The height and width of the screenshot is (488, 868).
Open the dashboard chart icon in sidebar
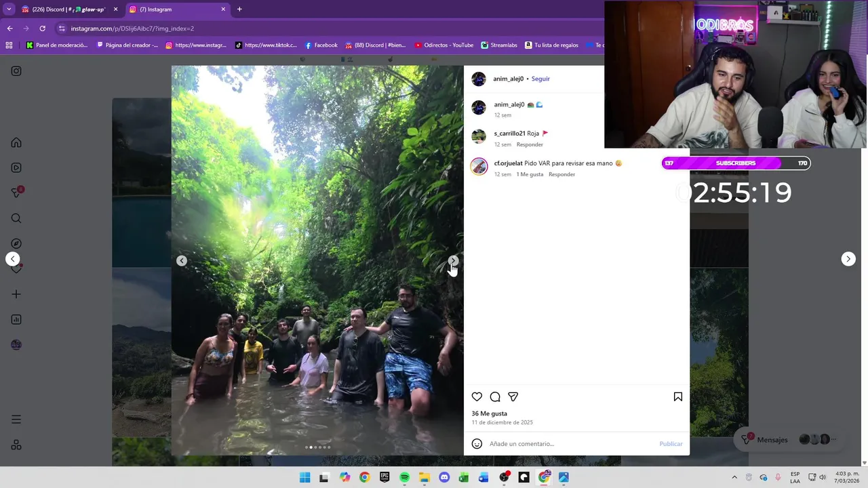click(x=16, y=319)
